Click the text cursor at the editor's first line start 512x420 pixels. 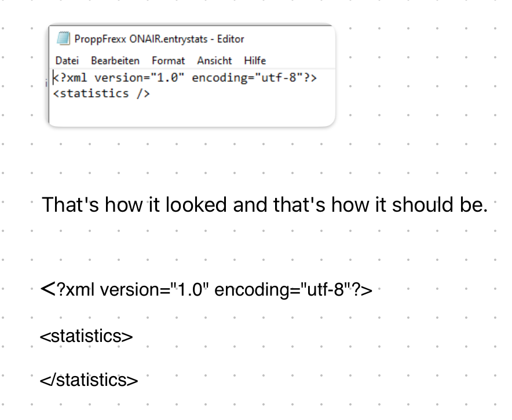pos(54,78)
